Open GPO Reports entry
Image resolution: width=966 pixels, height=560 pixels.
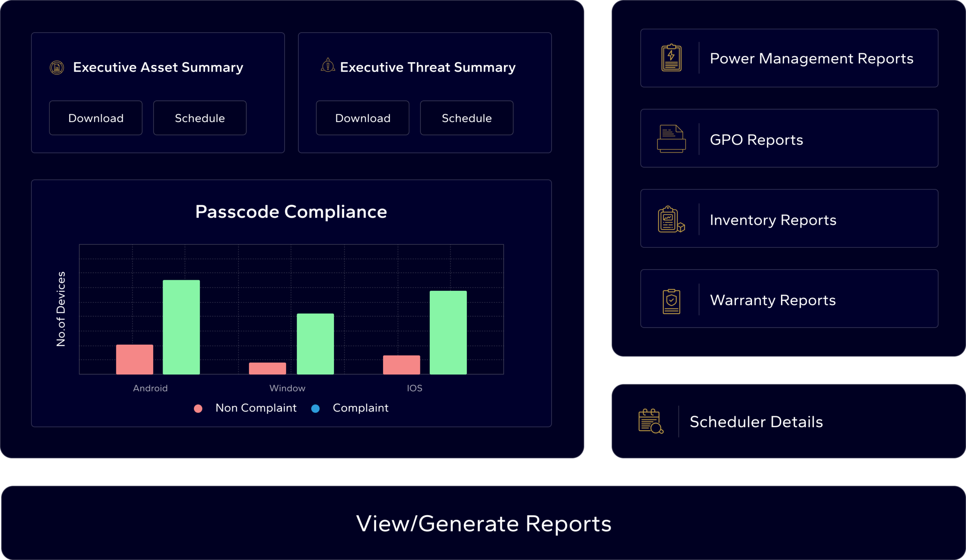756,140
